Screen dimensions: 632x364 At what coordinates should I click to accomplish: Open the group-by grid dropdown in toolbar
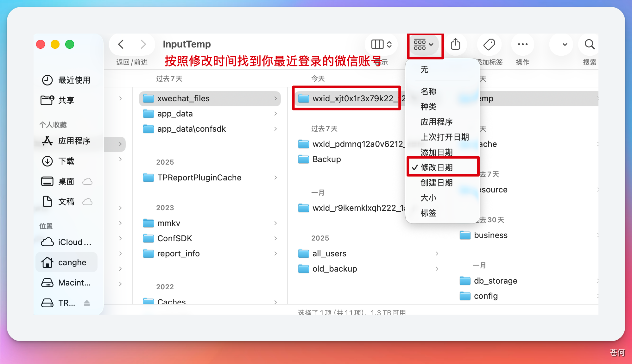tap(424, 45)
